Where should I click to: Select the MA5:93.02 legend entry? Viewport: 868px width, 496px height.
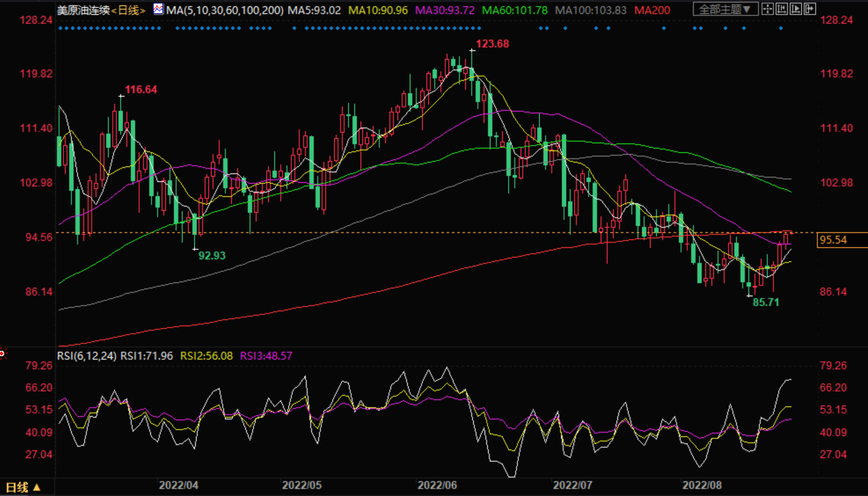314,11
